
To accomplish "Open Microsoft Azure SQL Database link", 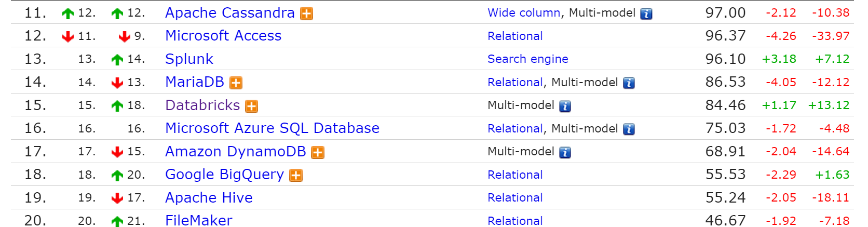I will [x=272, y=128].
